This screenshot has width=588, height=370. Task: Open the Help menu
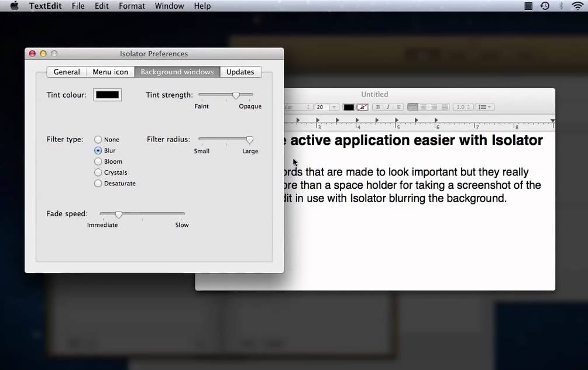[x=202, y=6]
